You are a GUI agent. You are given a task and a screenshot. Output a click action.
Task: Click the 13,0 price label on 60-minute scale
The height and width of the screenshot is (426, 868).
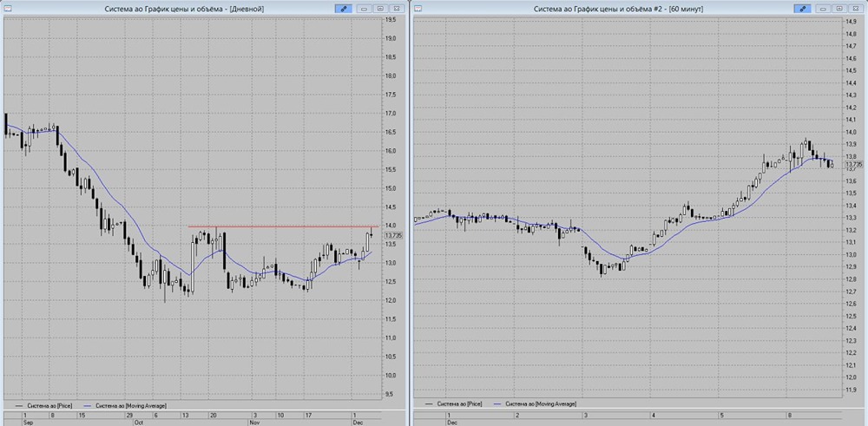pyautogui.click(x=851, y=254)
